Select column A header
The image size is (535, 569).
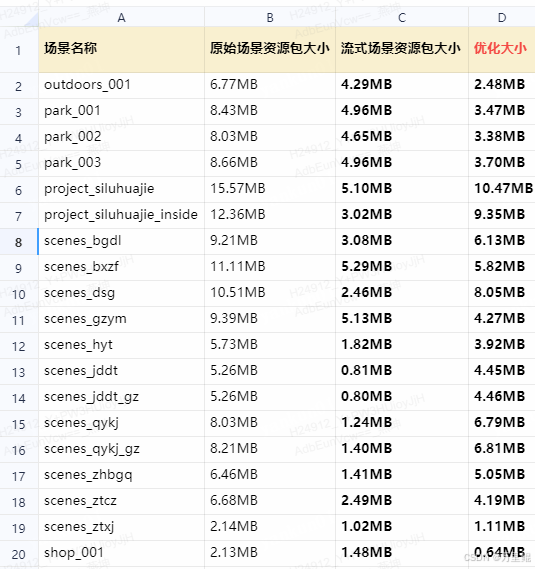[121, 17]
